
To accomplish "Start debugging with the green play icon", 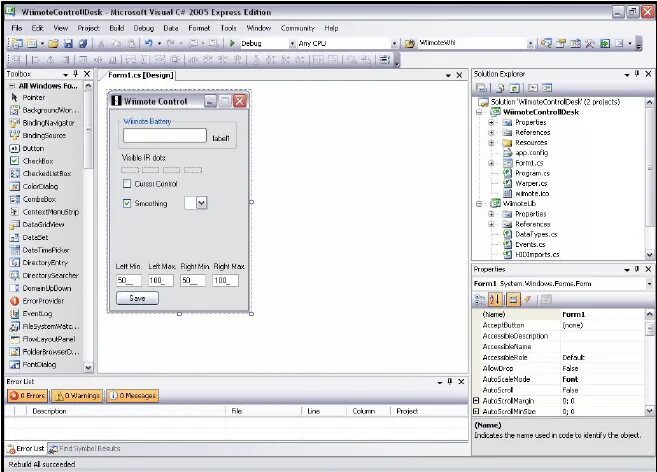I will click(x=232, y=43).
